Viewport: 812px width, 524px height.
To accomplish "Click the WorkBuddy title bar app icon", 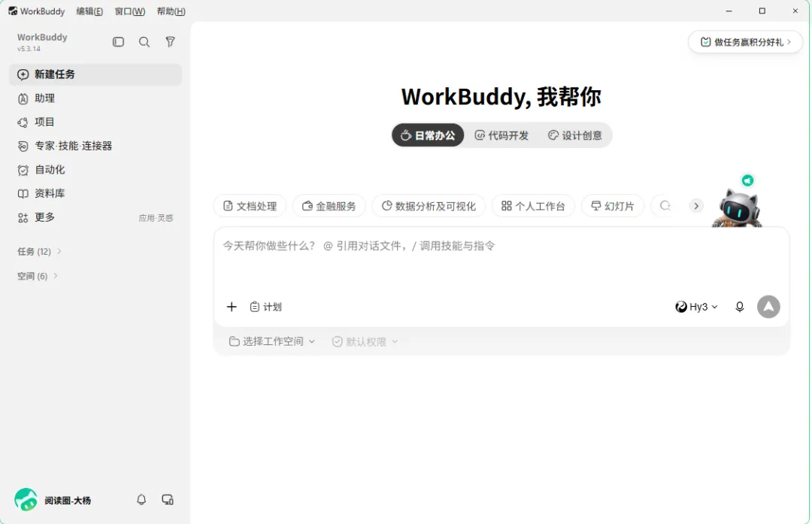I will [13, 11].
